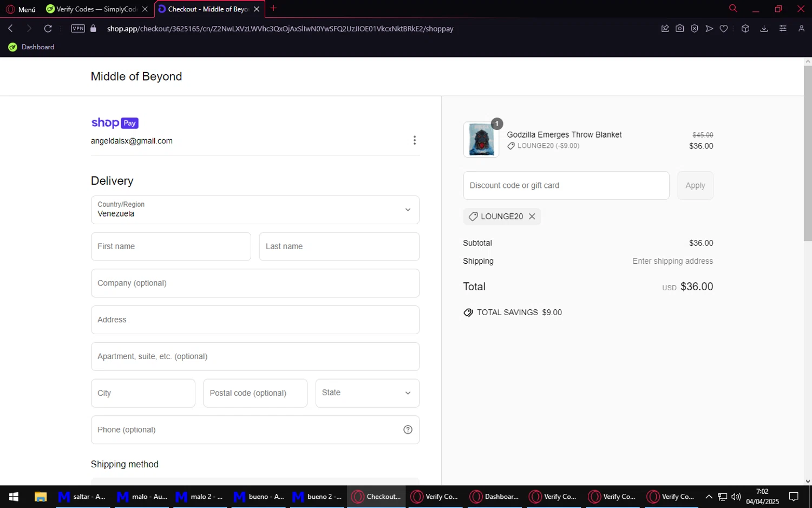Image resolution: width=812 pixels, height=508 pixels.
Task: Click into the Company (optional) field
Action: (x=255, y=283)
